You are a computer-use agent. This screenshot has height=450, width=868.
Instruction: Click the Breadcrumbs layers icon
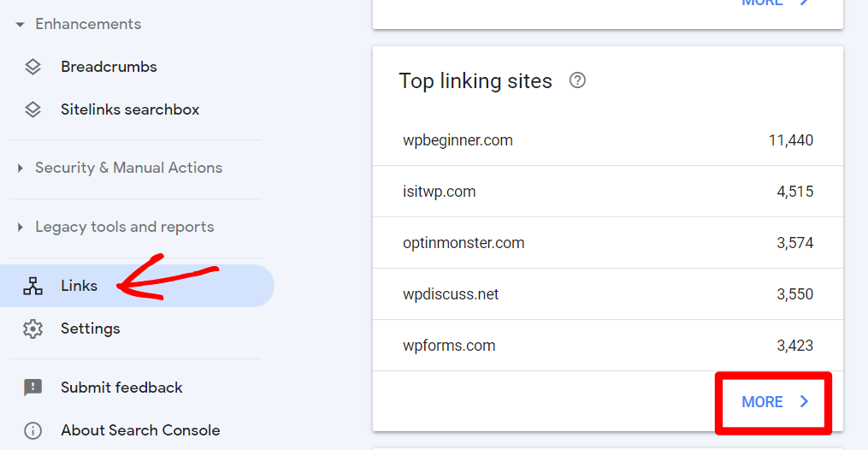tap(32, 67)
